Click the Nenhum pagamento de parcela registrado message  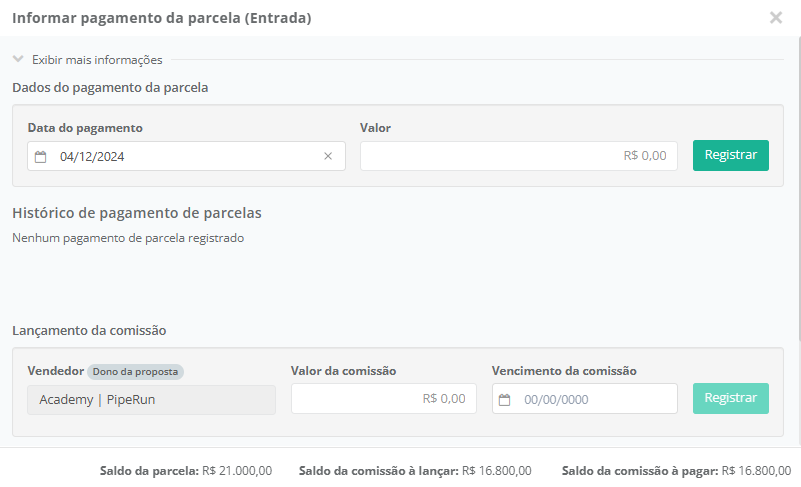pos(128,238)
